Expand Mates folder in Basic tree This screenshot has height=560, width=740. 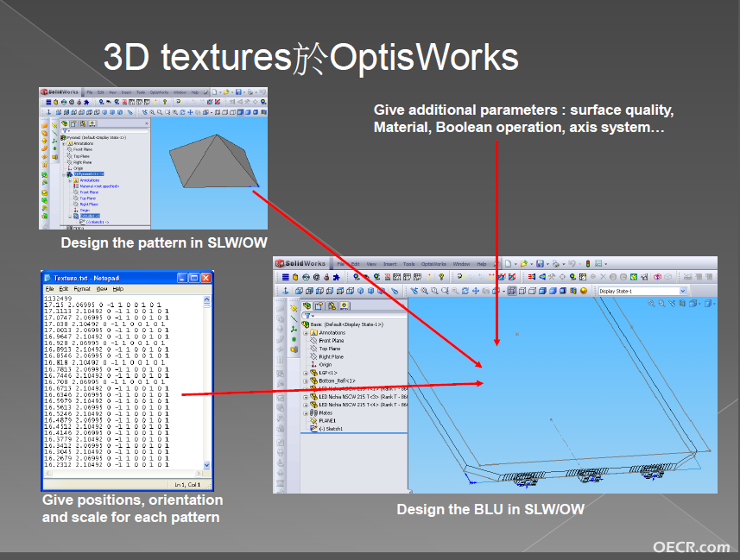pos(306,412)
